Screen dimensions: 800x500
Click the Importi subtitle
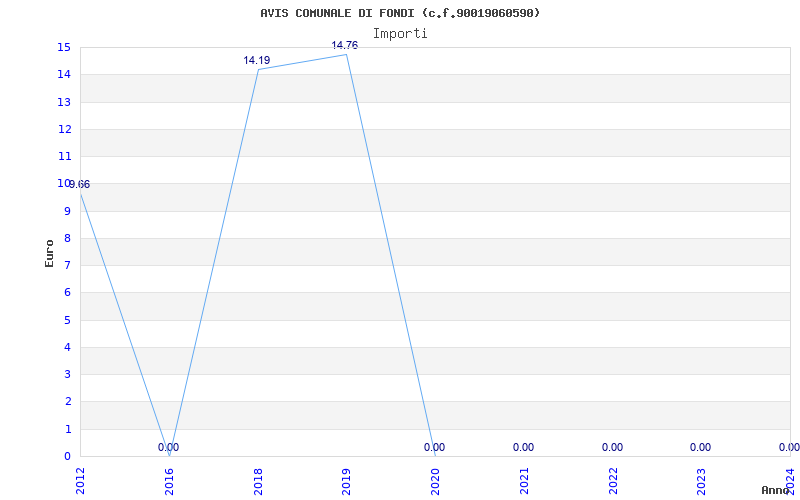coord(400,34)
